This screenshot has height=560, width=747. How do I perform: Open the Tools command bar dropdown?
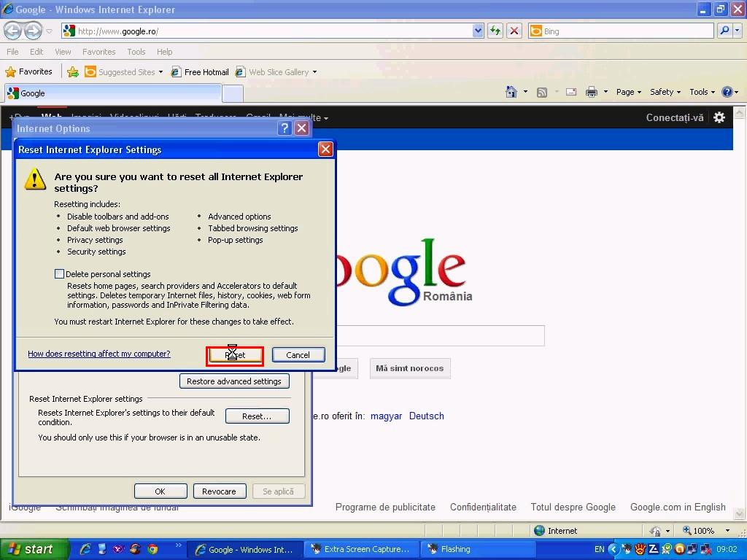pyautogui.click(x=702, y=92)
